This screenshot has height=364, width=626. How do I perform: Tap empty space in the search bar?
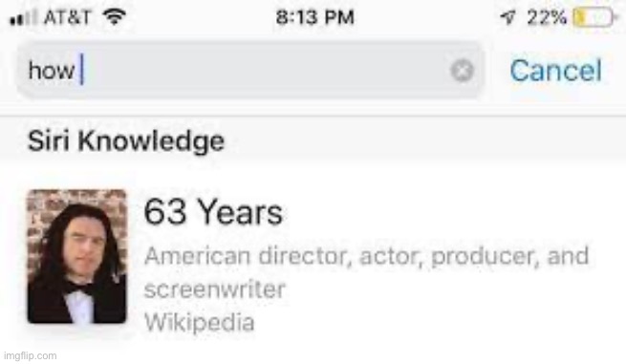coord(264,71)
